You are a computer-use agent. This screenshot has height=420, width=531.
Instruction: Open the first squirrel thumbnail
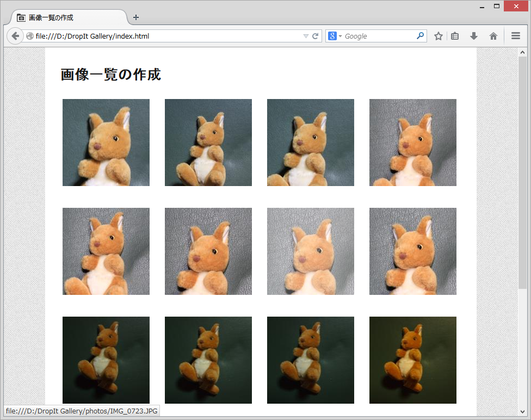click(x=106, y=143)
